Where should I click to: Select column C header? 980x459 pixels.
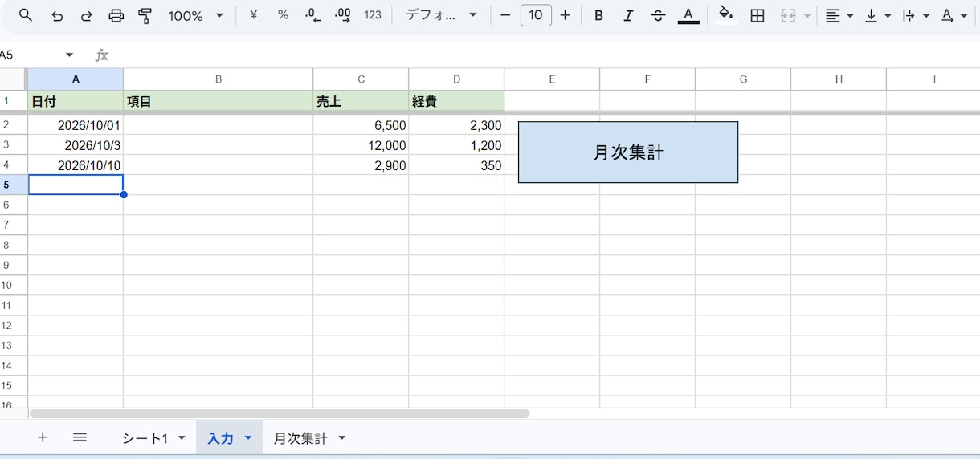click(361, 79)
